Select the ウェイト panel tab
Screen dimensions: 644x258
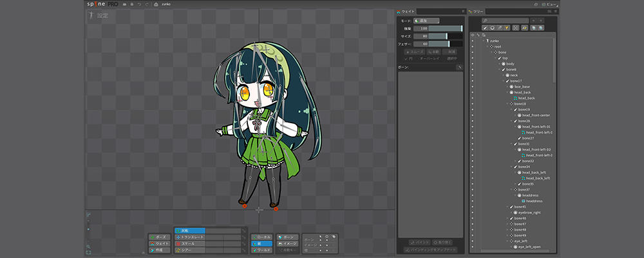click(x=405, y=12)
